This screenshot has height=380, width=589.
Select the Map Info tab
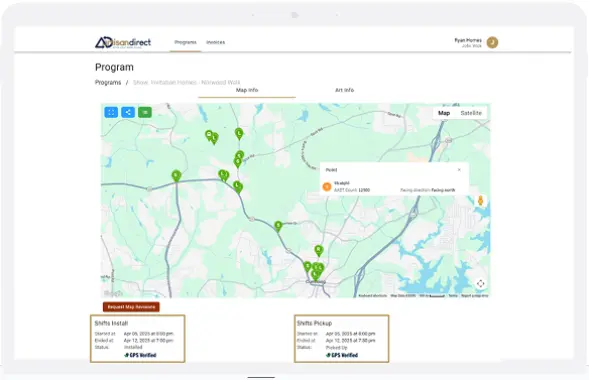coord(247,90)
